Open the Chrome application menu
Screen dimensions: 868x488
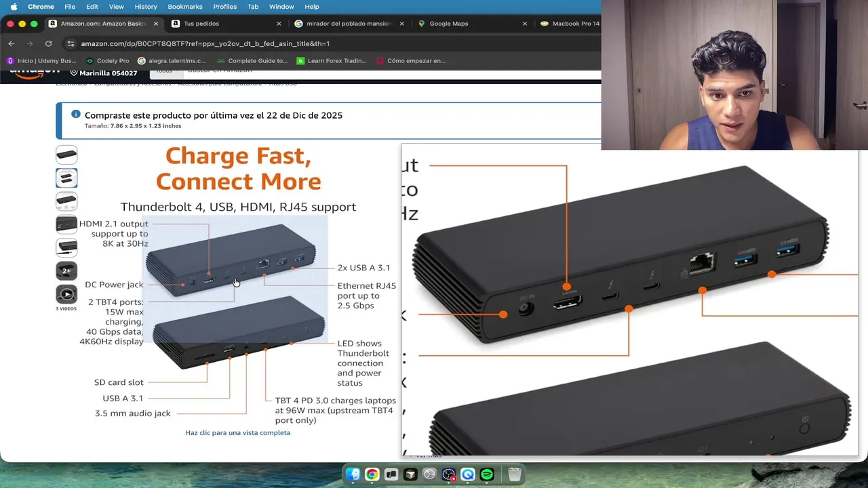click(41, 7)
